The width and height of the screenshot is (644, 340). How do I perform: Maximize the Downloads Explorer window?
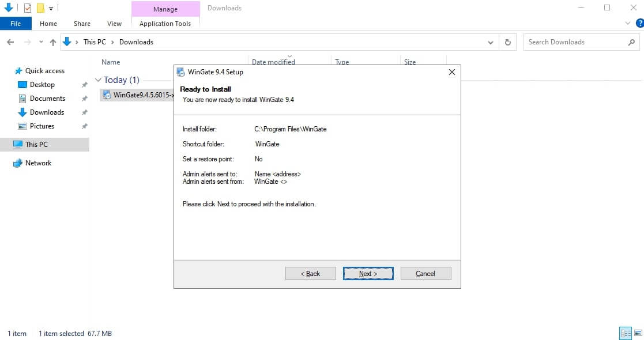coord(607,8)
